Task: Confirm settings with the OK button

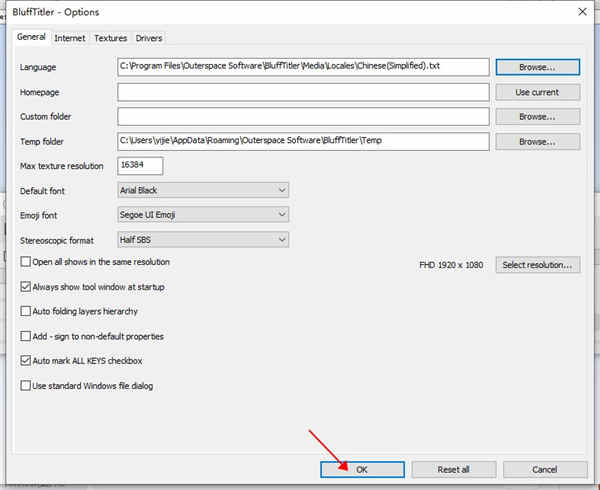Action: pos(362,469)
